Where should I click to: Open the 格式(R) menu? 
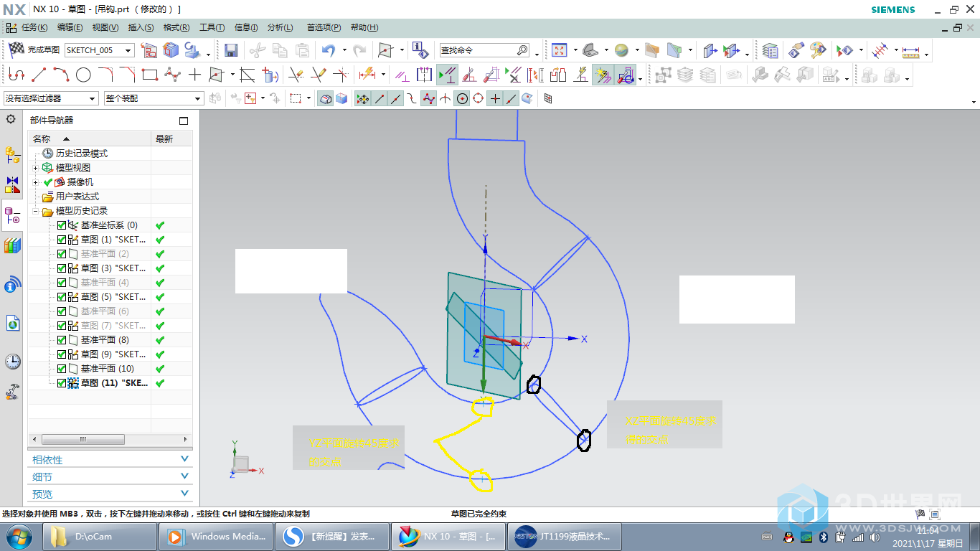point(176,27)
